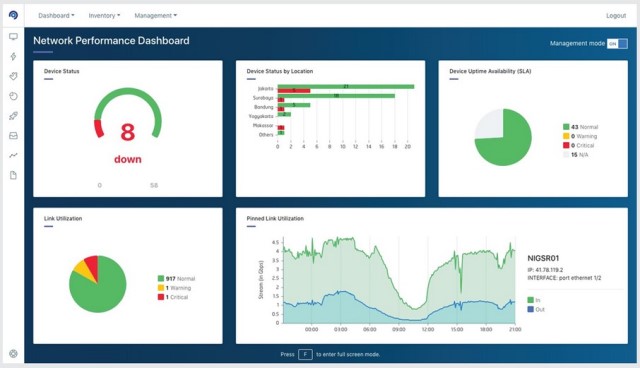This screenshot has width=640, height=368.
Task: Toggle the green In series legend swatch
Action: [531, 300]
